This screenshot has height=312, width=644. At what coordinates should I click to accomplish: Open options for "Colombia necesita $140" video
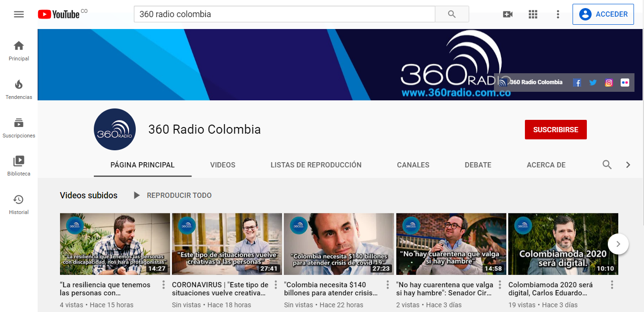coord(388,285)
